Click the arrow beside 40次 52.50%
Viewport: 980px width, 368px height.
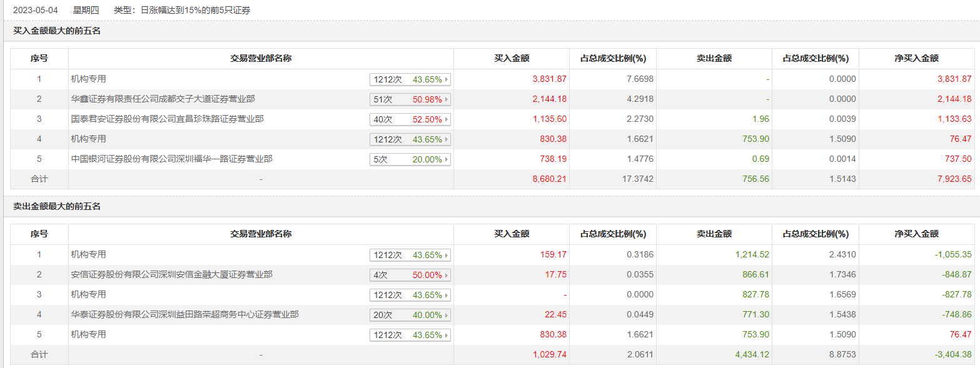pyautogui.click(x=447, y=119)
